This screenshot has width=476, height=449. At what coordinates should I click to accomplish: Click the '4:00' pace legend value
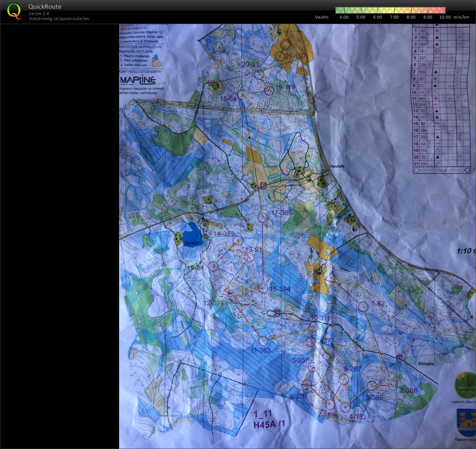click(344, 17)
